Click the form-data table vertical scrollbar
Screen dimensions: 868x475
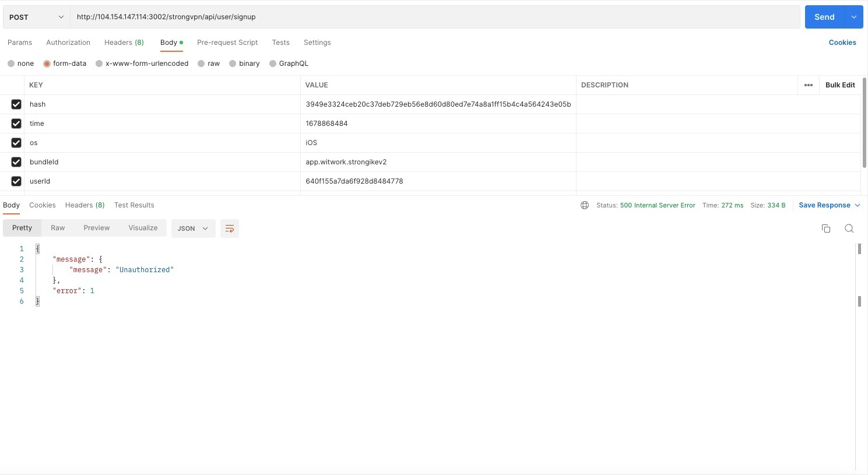point(865,123)
